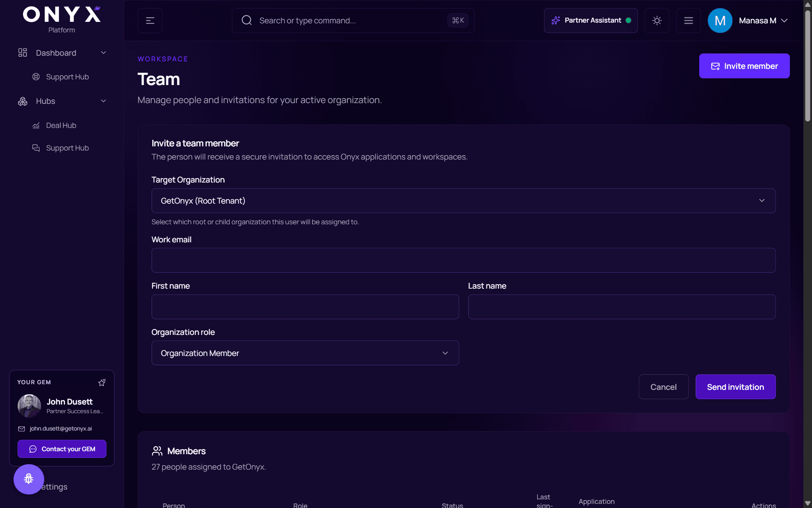
Task: Click the John Dusett name text
Action: pyautogui.click(x=70, y=402)
